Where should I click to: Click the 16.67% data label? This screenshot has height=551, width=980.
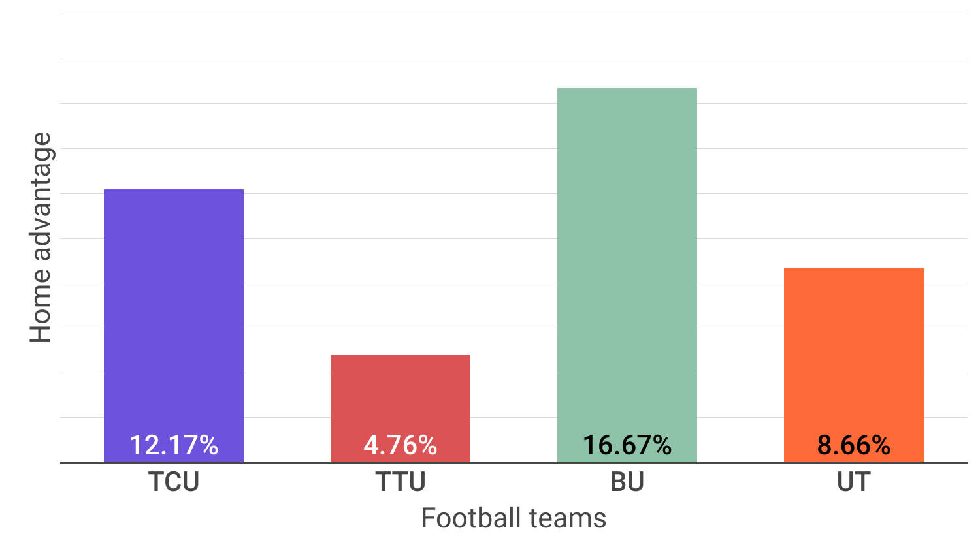pos(627,445)
